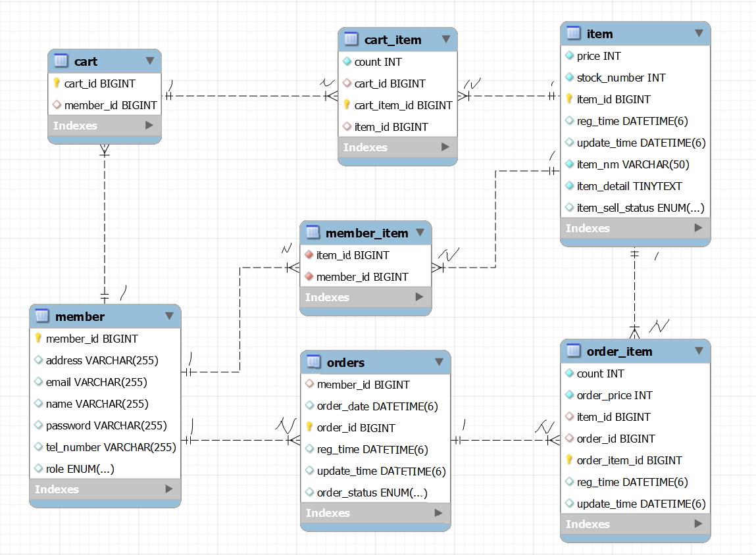Click the cart table icon
756x555 pixels.
click(61, 61)
